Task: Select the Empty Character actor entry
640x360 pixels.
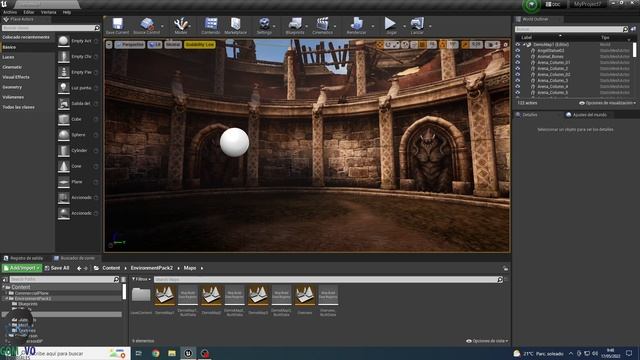Action: click(x=78, y=56)
